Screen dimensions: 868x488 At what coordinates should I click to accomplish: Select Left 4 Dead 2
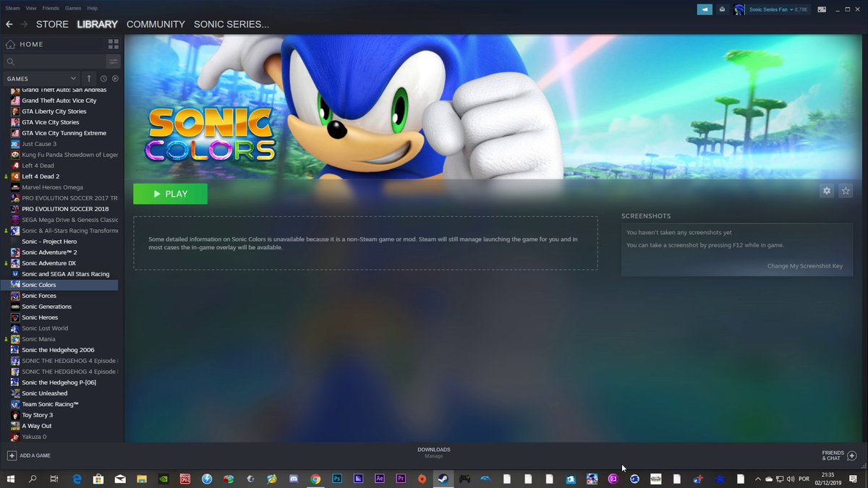(41, 176)
